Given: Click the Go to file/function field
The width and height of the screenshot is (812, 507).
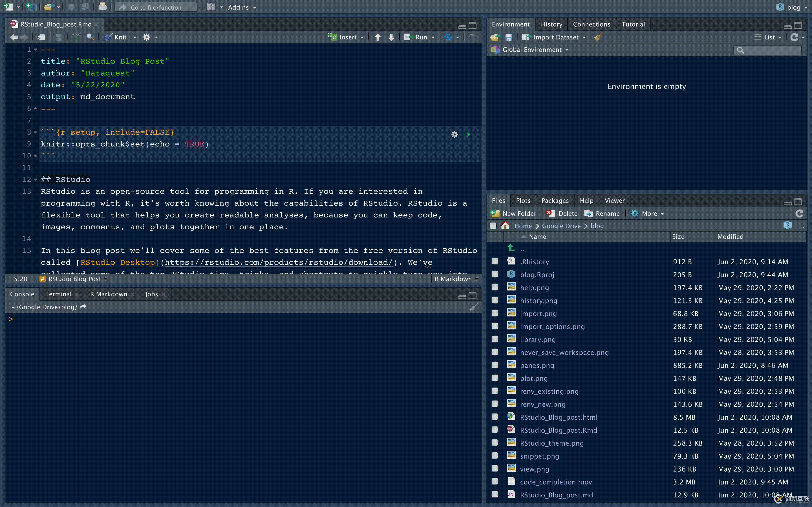Looking at the screenshot, I should coord(156,7).
